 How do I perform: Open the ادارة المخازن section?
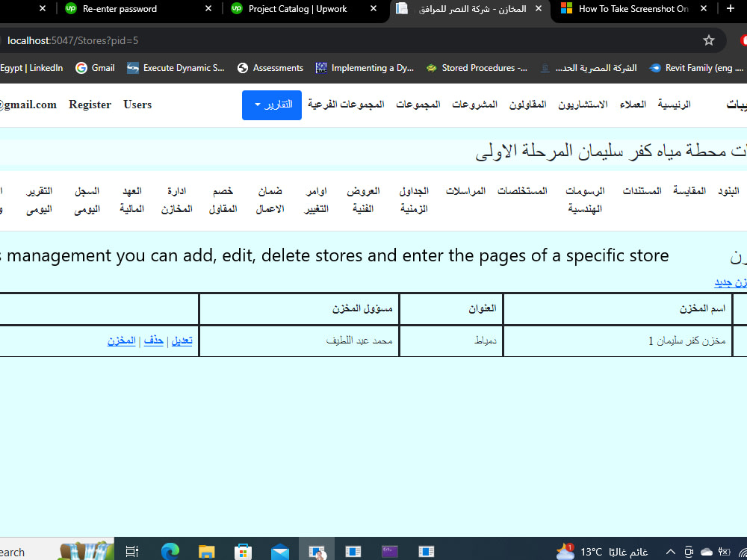coord(176,199)
